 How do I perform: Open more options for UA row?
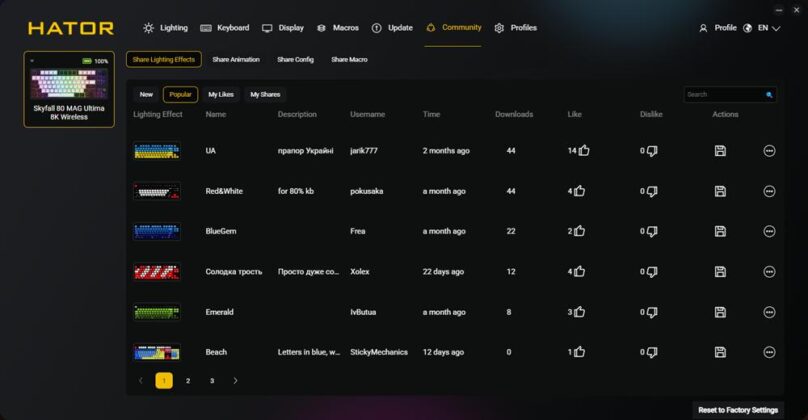769,150
